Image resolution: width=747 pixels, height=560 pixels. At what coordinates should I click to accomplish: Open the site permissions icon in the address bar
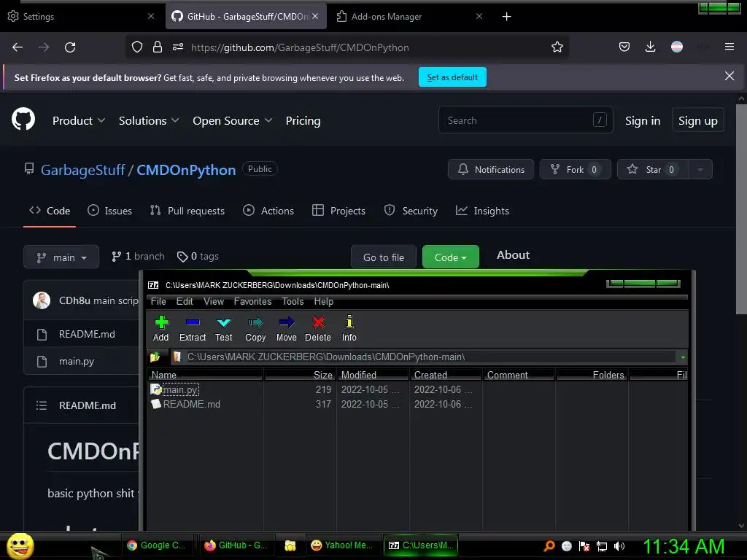[178, 47]
